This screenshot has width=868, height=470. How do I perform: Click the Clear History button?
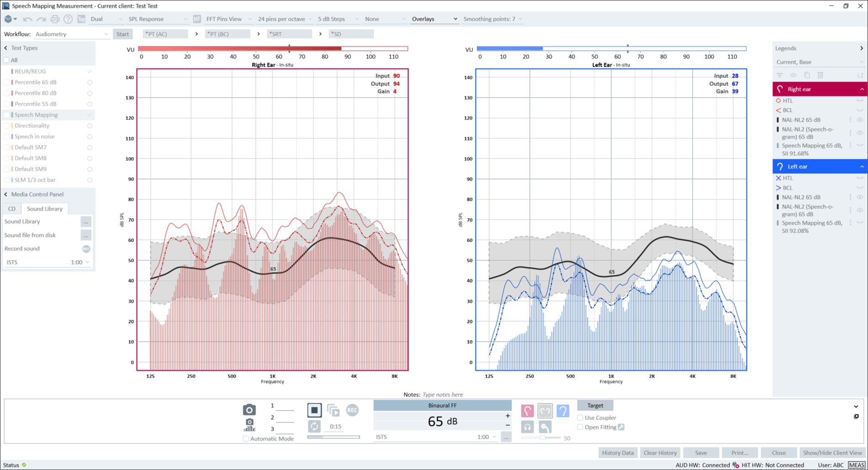660,453
